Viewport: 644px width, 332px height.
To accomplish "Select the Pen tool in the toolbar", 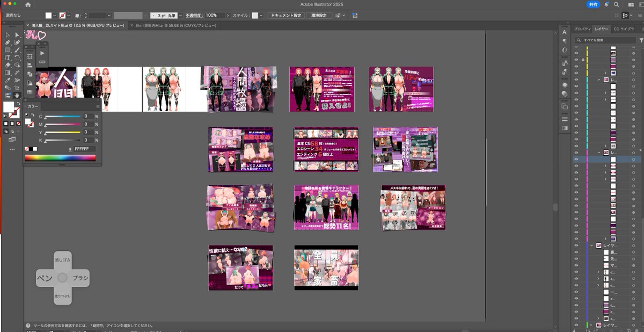I will tap(8, 42).
